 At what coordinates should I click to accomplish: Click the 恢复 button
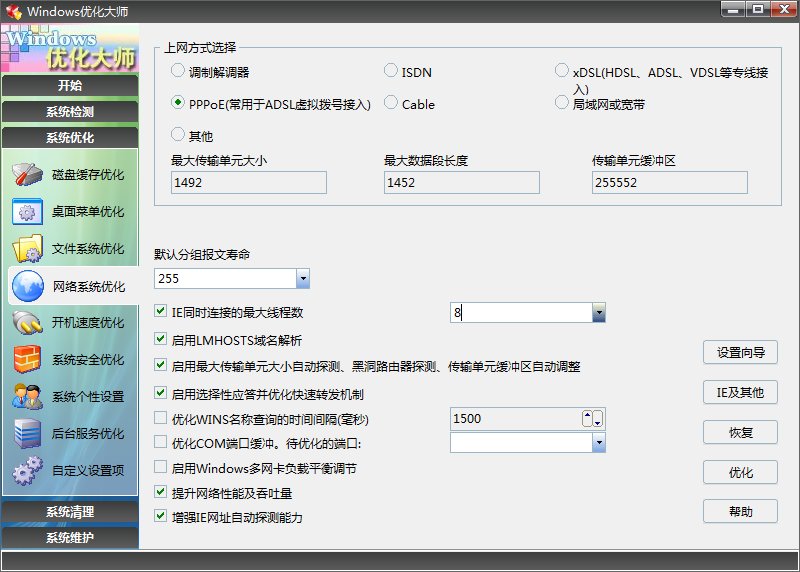click(740, 432)
